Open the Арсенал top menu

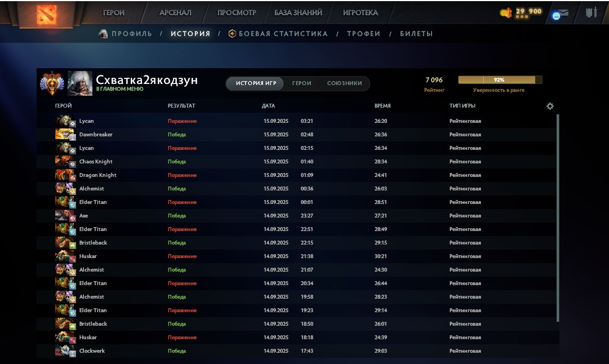(175, 12)
